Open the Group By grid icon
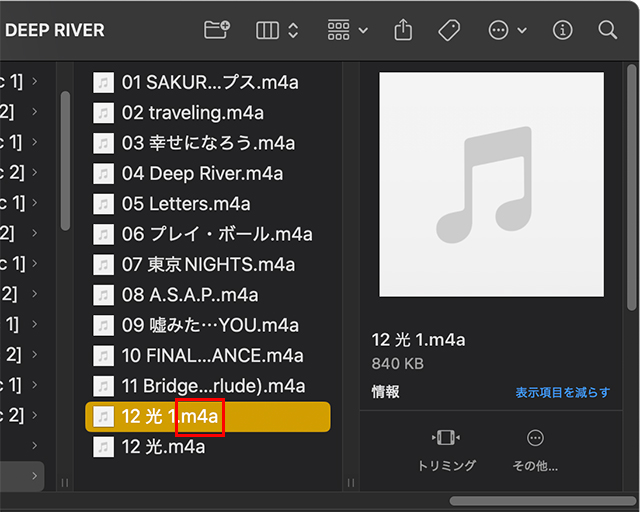 tap(338, 30)
